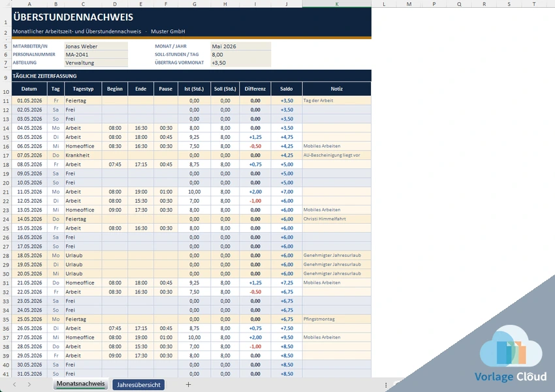555x392 pixels.
Task: Select Ist value 9,25 on 21.05.2026
Action: pos(194,283)
